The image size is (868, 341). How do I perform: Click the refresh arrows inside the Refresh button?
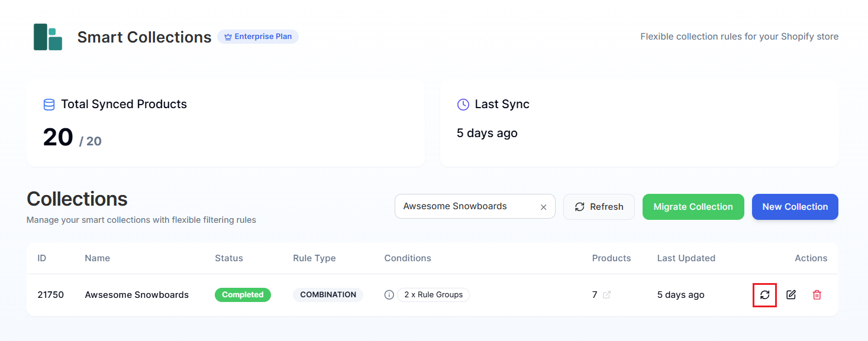579,206
